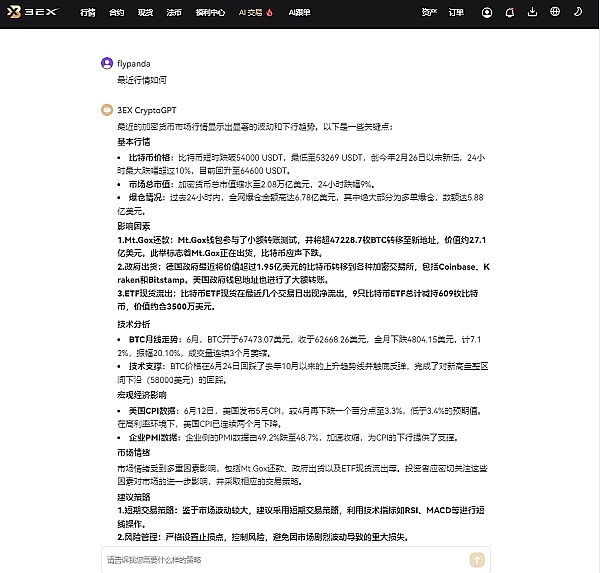
Task: Open the 行情 market menu
Action: [x=88, y=13]
